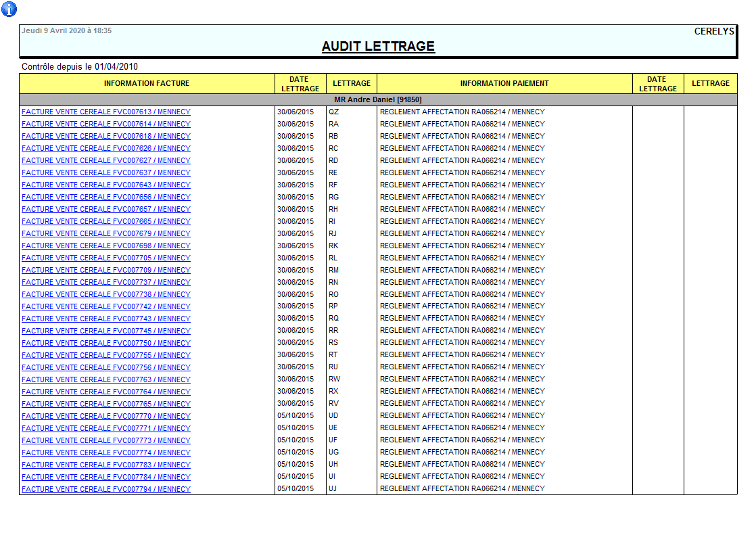The height and width of the screenshot is (533, 756).
Task: Click invoice link FVC007705
Action: pos(106,258)
